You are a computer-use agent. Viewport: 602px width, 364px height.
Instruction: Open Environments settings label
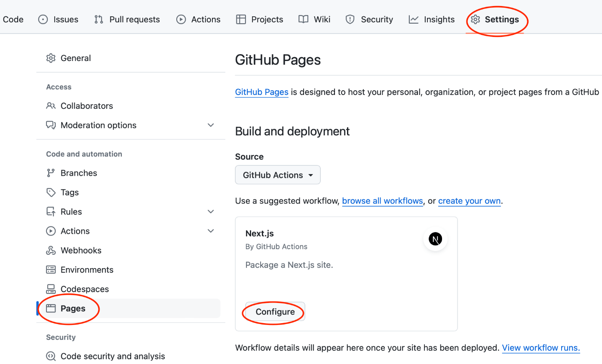click(x=87, y=269)
